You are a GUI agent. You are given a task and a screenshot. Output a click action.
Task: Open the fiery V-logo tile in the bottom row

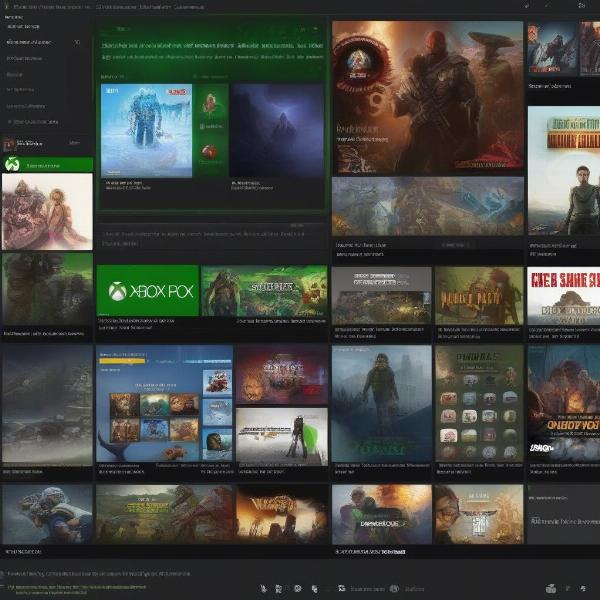(282, 514)
